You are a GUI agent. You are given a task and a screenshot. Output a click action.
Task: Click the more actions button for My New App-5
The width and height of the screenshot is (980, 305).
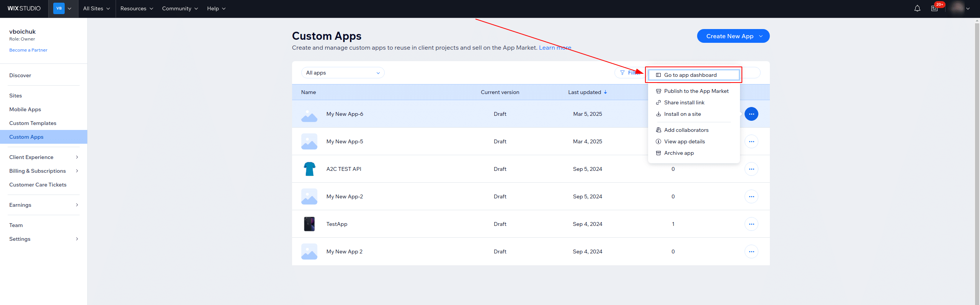pos(751,141)
